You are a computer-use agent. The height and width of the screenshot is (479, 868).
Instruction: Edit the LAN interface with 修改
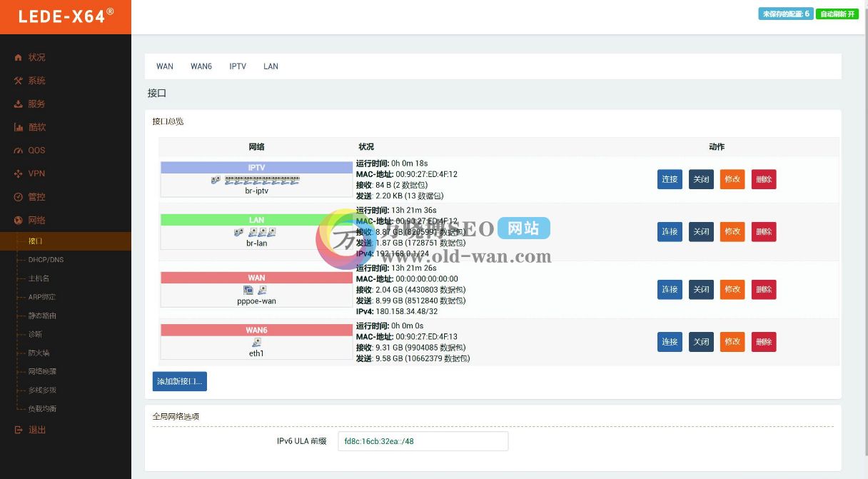[732, 231]
